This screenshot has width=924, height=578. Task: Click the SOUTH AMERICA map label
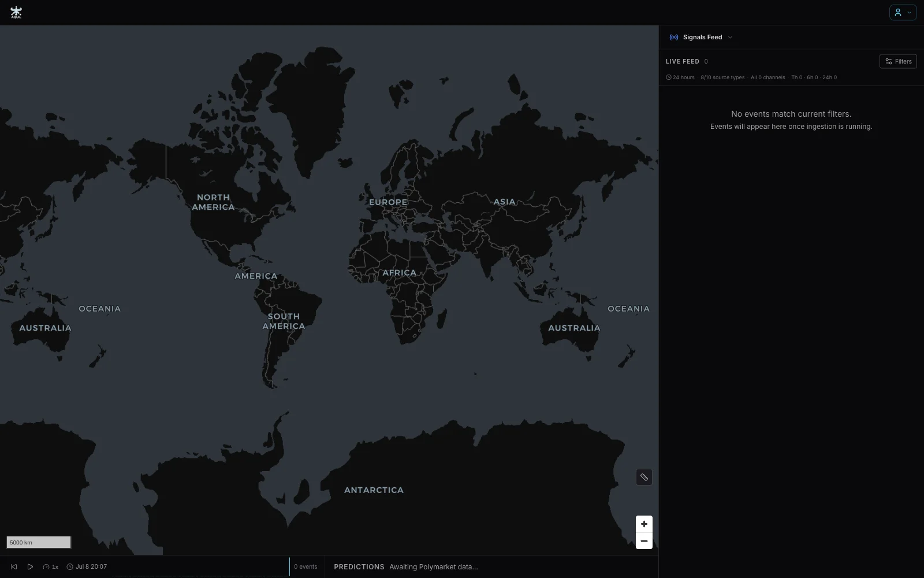284,321
